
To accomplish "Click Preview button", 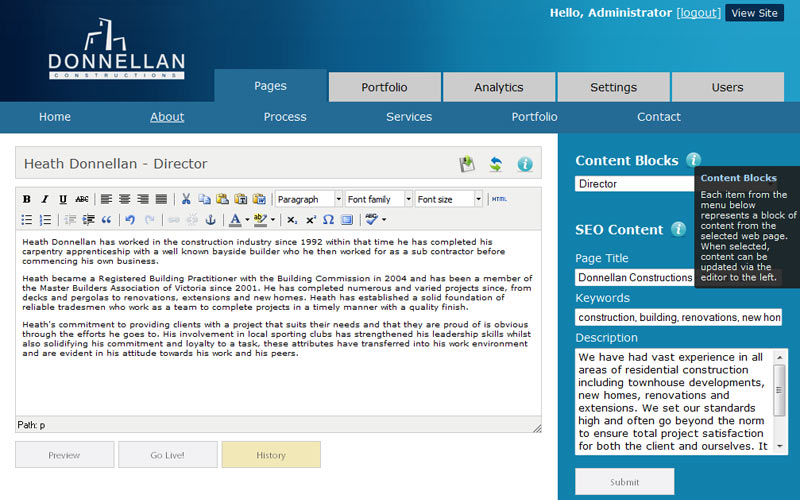I will 64,455.
